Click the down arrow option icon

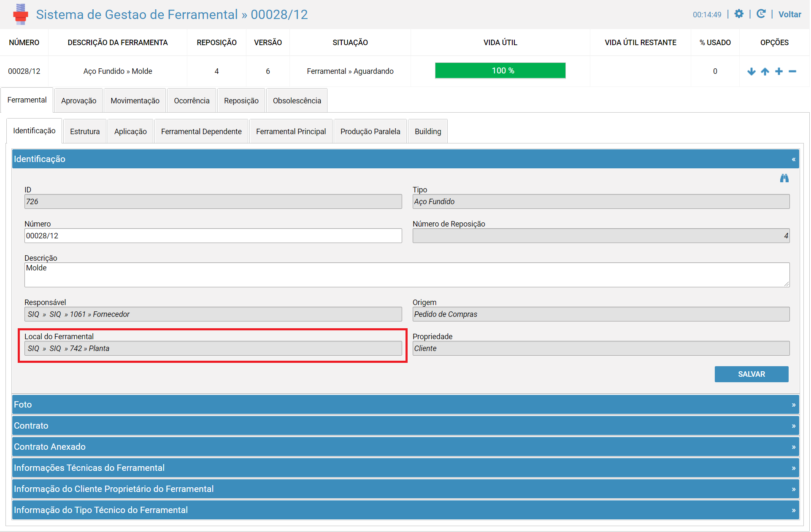click(752, 71)
